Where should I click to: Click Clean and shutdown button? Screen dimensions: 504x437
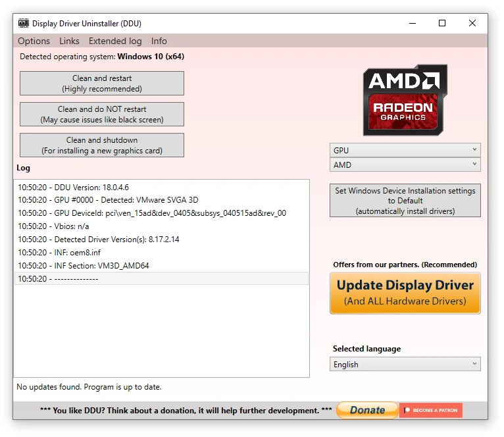pos(102,145)
